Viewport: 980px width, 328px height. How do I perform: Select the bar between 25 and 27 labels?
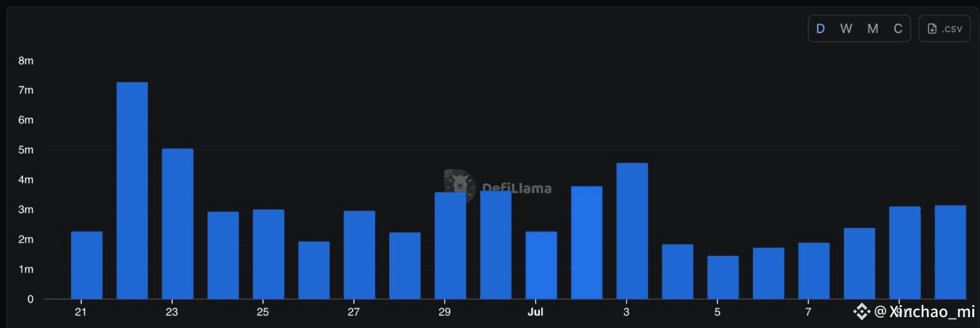tap(314, 270)
